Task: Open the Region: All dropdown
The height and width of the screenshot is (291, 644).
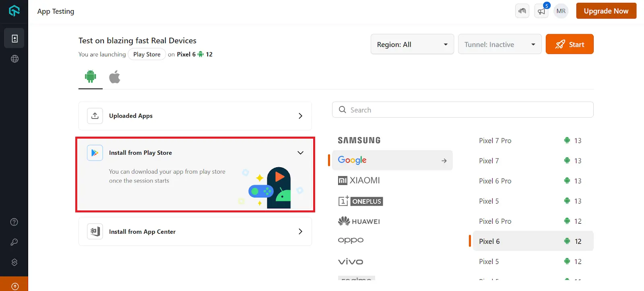Action: click(412, 44)
